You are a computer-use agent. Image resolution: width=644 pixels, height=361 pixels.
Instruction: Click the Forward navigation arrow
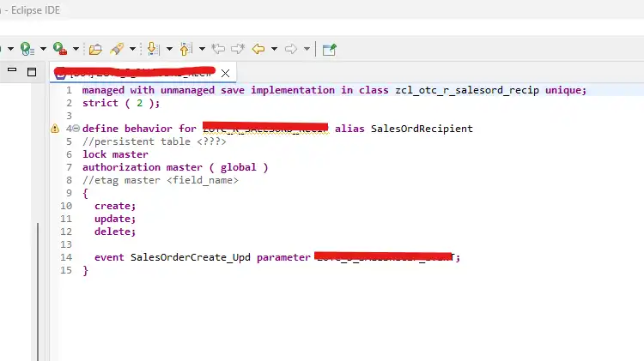[x=291, y=49]
